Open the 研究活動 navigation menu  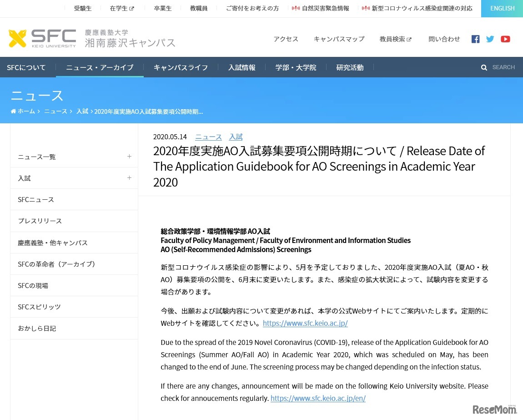350,67
